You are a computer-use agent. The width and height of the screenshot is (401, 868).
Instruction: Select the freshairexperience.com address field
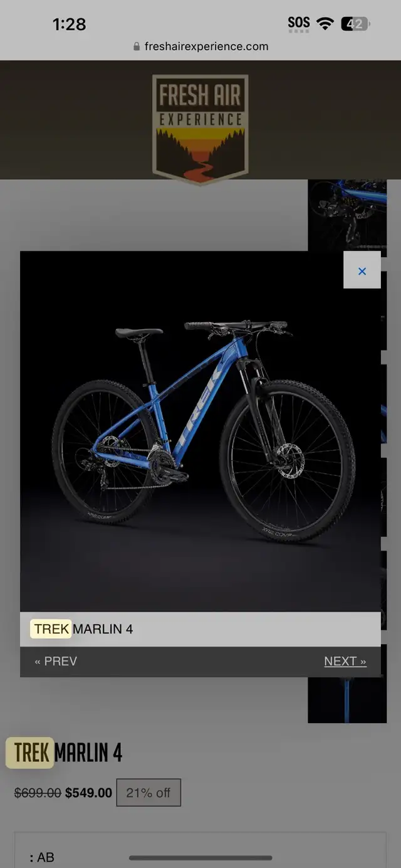(200, 46)
